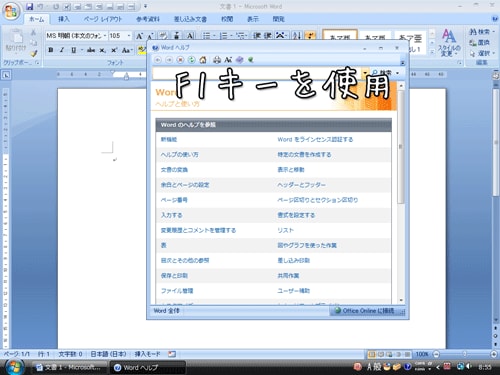Image resolution: width=500 pixels, height=375 pixels.
Task: Click Windows Start orb
Action: (x=14, y=367)
